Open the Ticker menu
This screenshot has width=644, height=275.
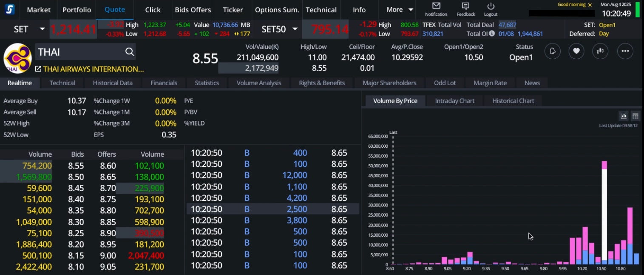pyautogui.click(x=233, y=9)
